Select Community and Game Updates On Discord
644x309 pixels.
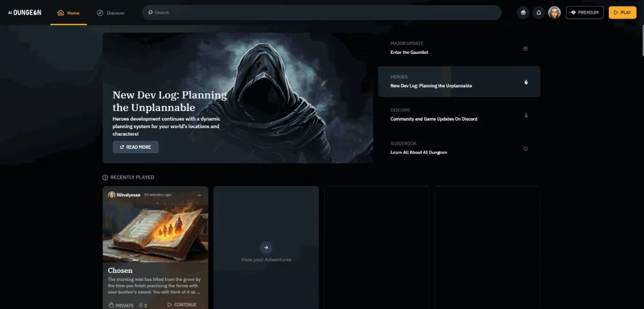pos(434,119)
